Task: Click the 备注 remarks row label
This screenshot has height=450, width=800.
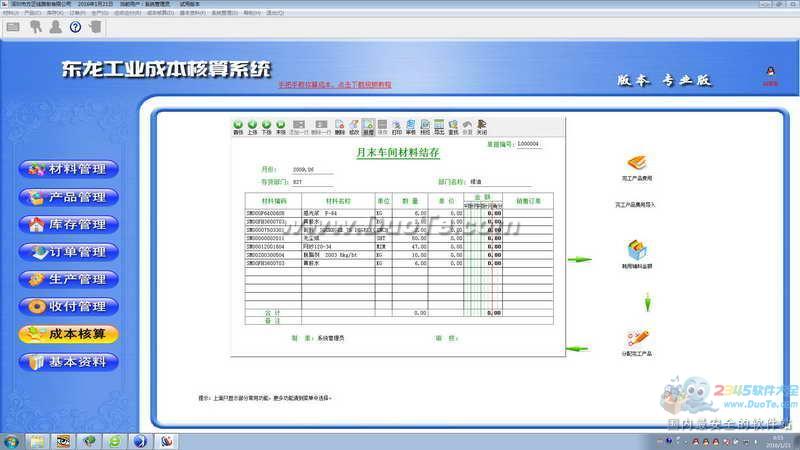Action: [x=273, y=321]
